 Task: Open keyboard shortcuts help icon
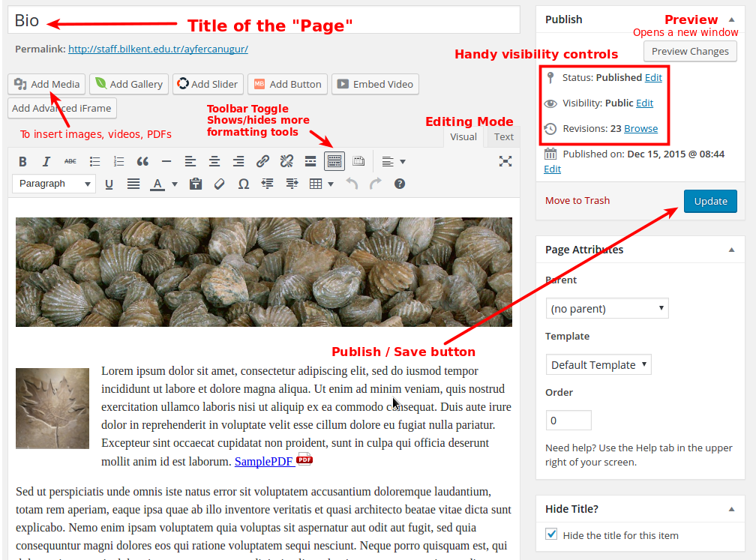pos(400,184)
